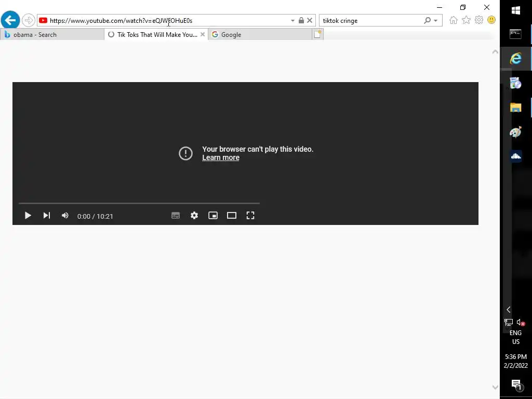532x399 pixels.
Task: Click the '0:00 / 10:21' time display
Action: (95, 217)
